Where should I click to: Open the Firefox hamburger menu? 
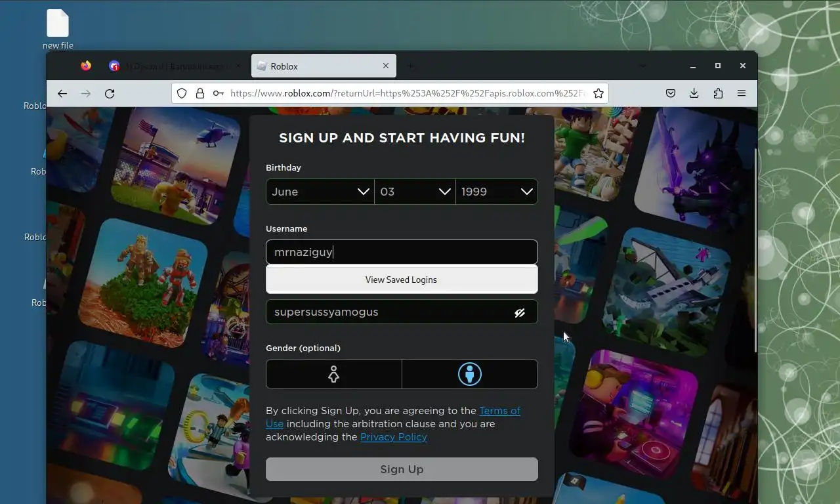(x=742, y=93)
